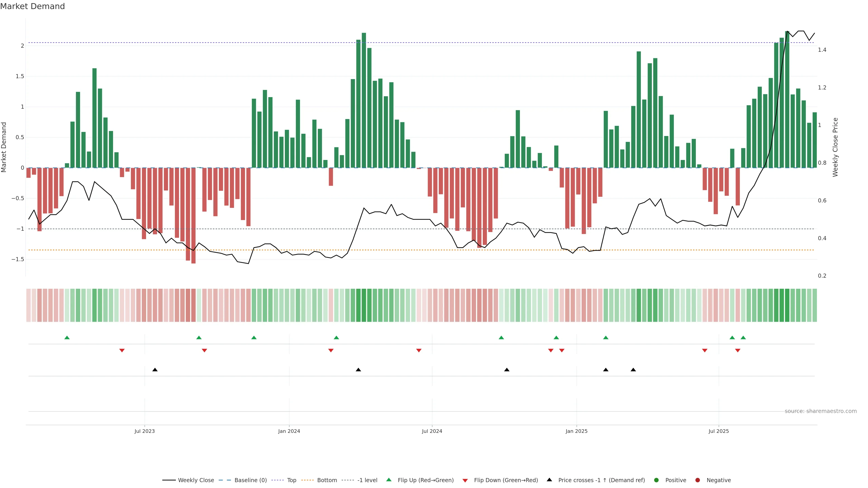Screen dimensions: 868x488
Task: Click the Jul 2025 x-axis label
Action: (718, 431)
